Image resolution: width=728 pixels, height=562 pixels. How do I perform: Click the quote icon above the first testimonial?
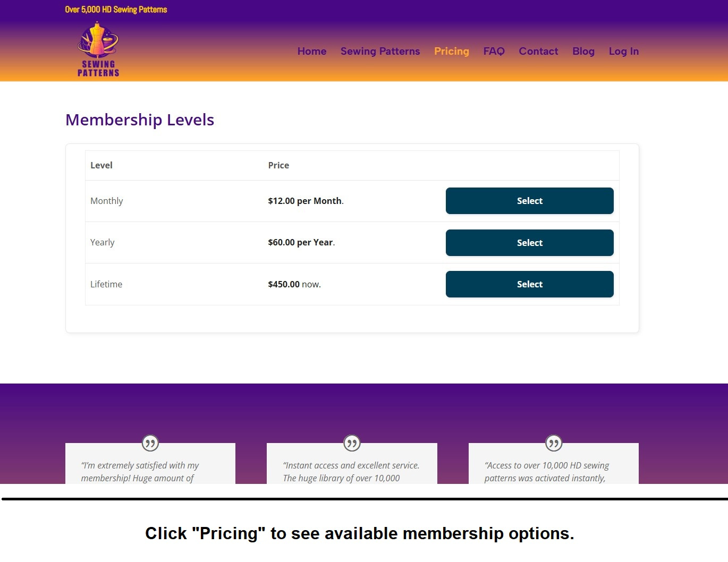[x=150, y=443]
